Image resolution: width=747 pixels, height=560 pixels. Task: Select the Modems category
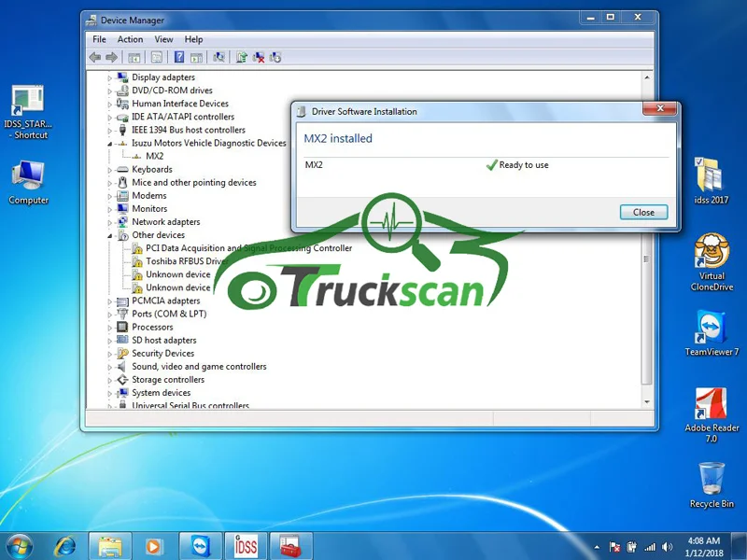click(x=149, y=196)
